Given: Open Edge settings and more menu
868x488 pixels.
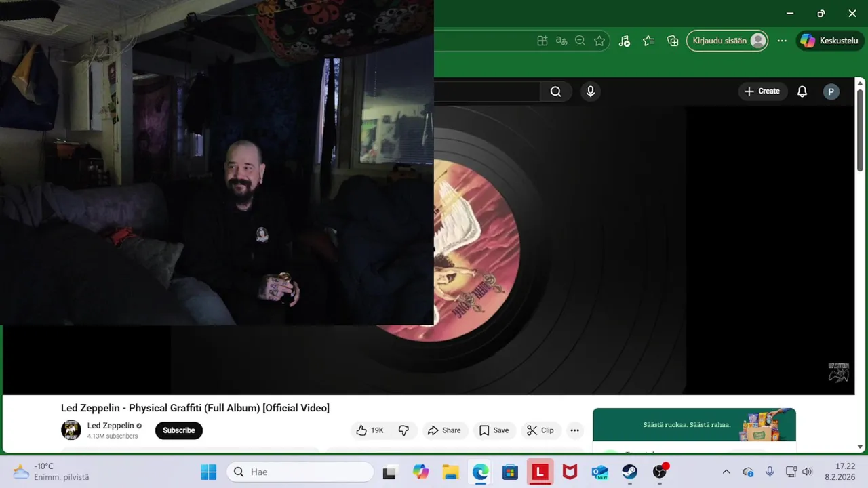Looking at the screenshot, I should click(x=782, y=41).
